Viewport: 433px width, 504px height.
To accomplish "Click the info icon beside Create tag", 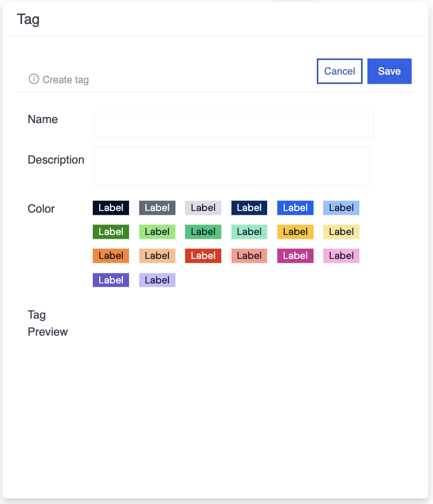I will point(34,79).
